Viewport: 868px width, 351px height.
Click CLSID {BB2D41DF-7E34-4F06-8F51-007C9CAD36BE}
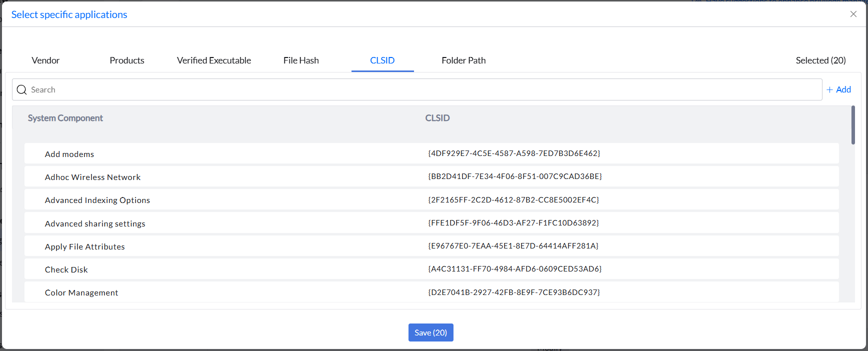(x=515, y=176)
